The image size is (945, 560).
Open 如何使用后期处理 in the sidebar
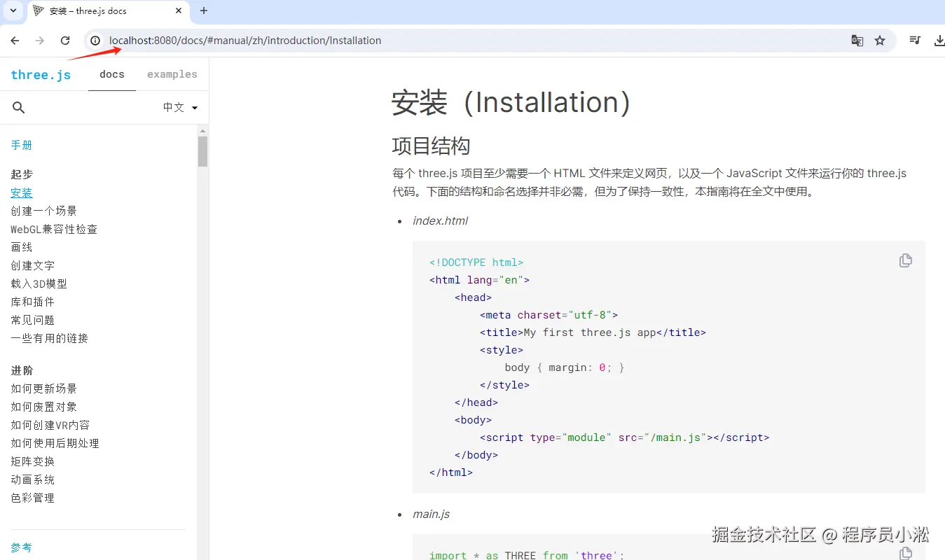(x=55, y=443)
